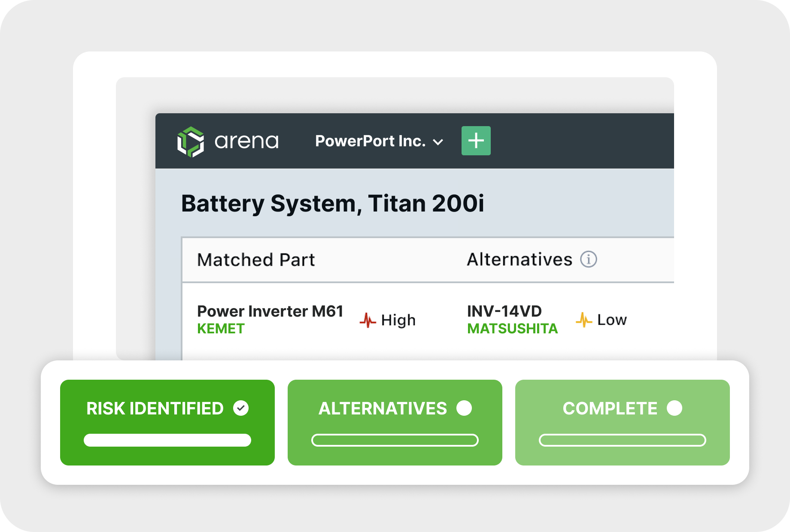Viewport: 790px width, 532px height.
Task: Open the KEMET manufacturer link
Action: tap(220, 329)
